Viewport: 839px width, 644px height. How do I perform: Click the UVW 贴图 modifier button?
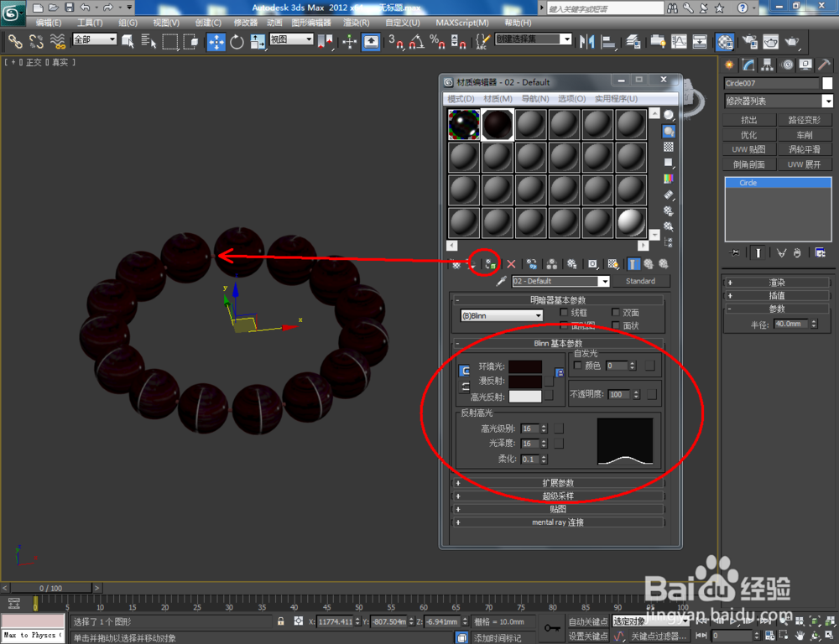coord(748,149)
